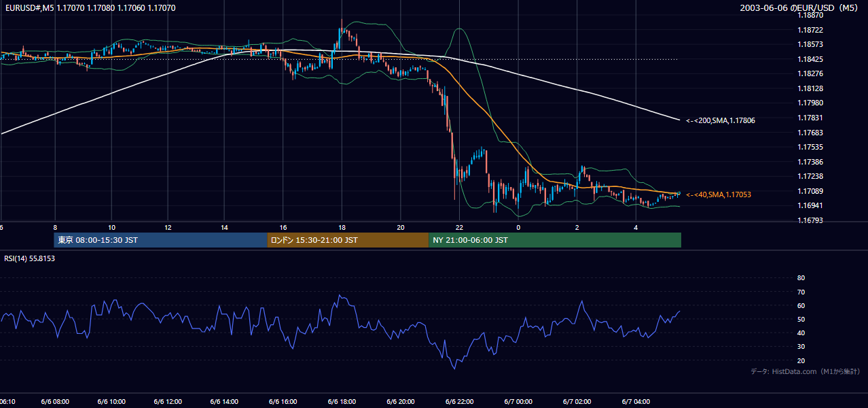Click the '6/6 12:00' bottom time label
Viewport: 868px width, 408px height.
(x=168, y=402)
